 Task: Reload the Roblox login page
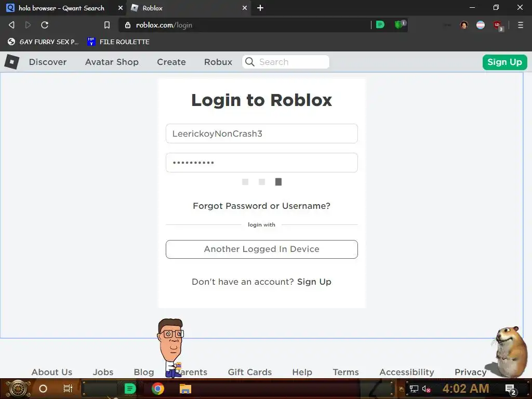pos(45,25)
